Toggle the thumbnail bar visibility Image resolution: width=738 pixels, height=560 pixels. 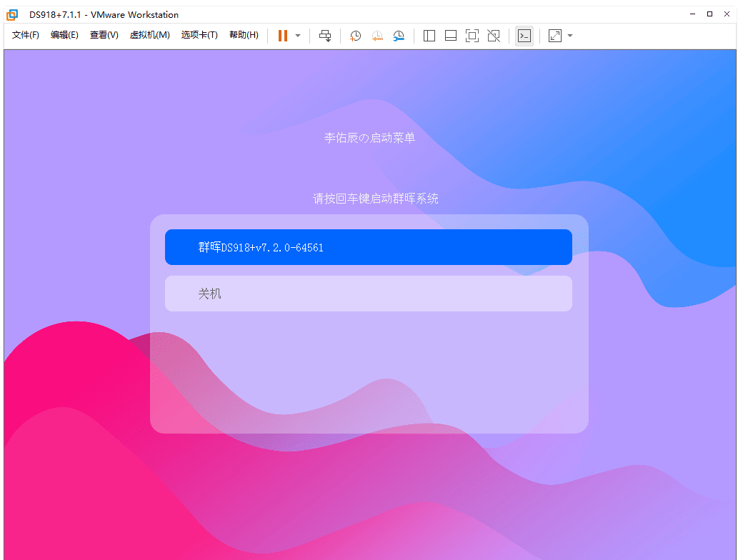tap(450, 36)
